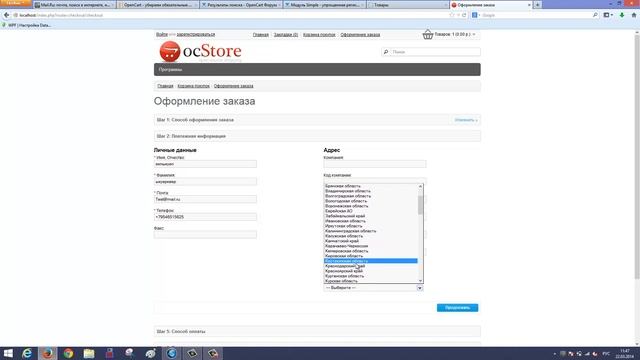The width and height of the screenshot is (640, 360).
Task: Open the Результаты поиска OpenCart Форум tab
Action: click(x=241, y=5)
